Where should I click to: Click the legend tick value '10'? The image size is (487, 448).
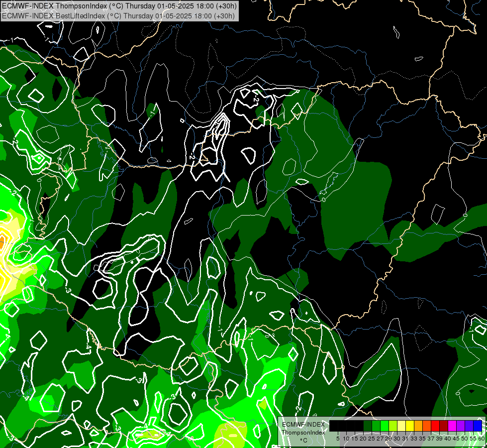pos(346,439)
